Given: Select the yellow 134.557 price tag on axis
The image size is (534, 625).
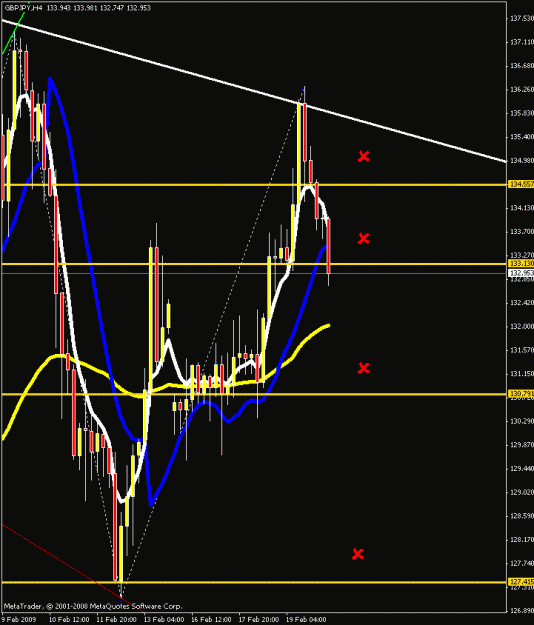Looking at the screenshot, I should pyautogui.click(x=521, y=184).
